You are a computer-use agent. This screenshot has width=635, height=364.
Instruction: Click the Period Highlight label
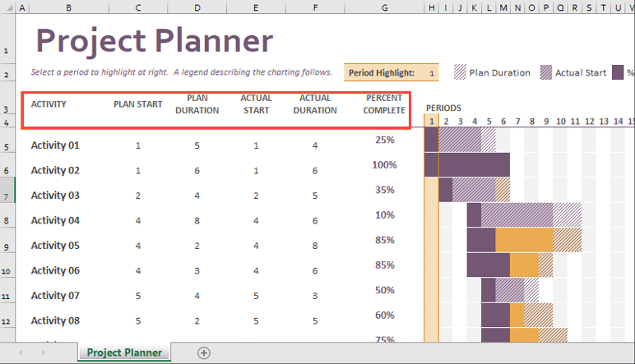tap(382, 73)
